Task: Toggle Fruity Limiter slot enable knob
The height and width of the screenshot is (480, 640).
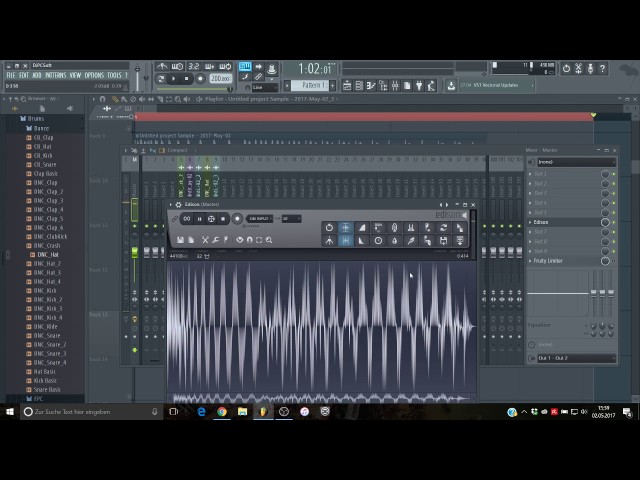Action: pos(605,261)
